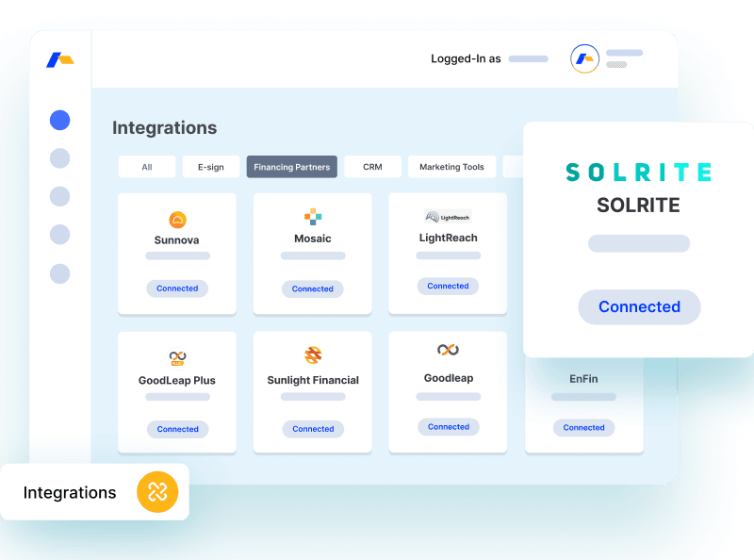Image resolution: width=754 pixels, height=560 pixels.
Task: Click Connected on the EnFin card
Action: coord(583,427)
